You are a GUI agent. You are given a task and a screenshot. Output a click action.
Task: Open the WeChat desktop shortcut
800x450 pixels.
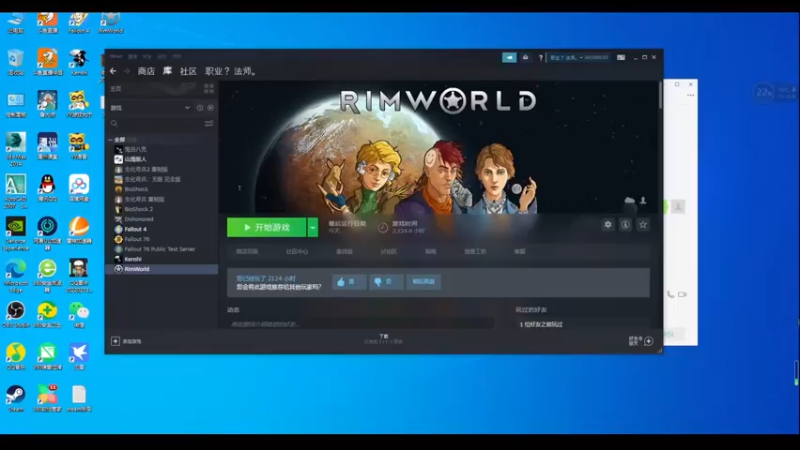79,314
